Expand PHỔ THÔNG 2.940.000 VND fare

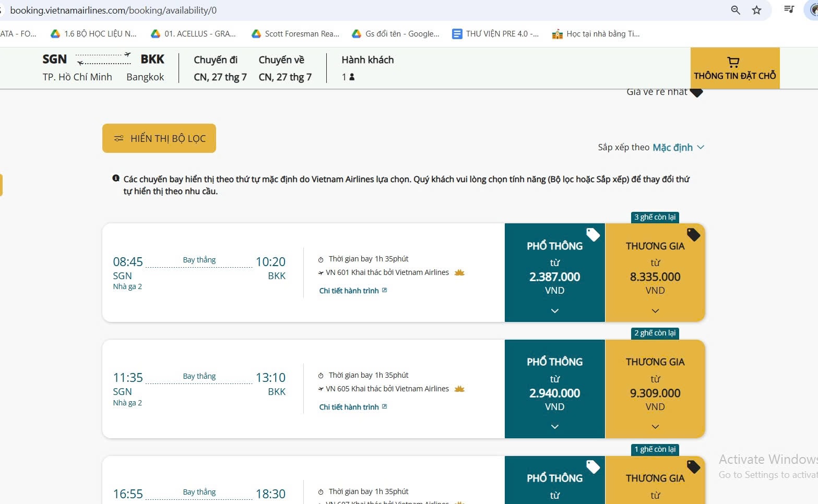[555, 389]
